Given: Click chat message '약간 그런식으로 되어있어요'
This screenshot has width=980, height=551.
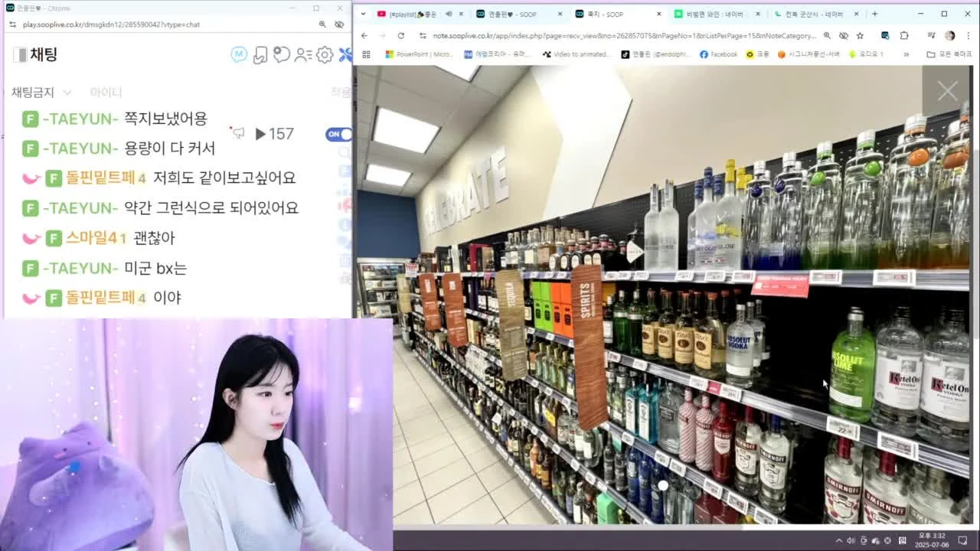Looking at the screenshot, I should [211, 208].
